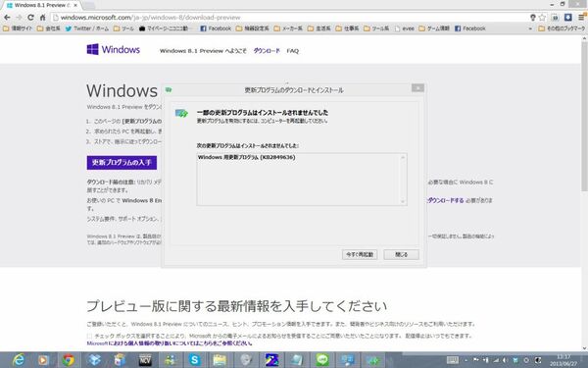
Task: Go back with the browser back arrow
Action: [x=7, y=18]
